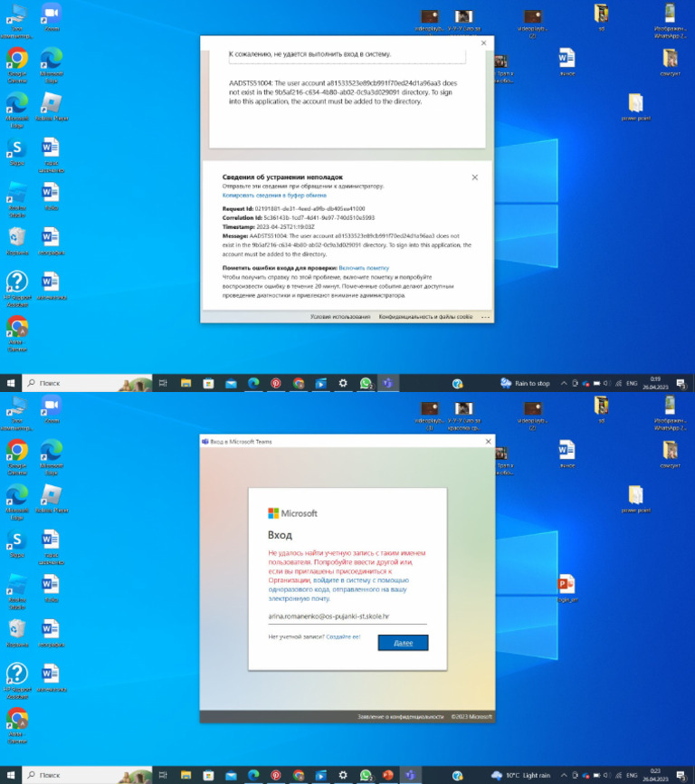
Task: Open Mail app in the upper taskbar
Action: click(231, 384)
